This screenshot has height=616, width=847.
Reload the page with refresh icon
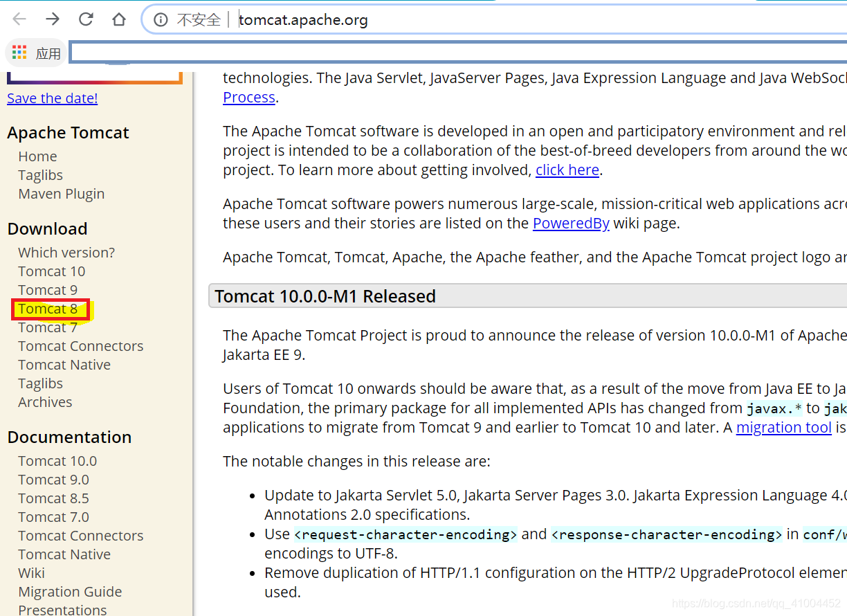coord(86,19)
